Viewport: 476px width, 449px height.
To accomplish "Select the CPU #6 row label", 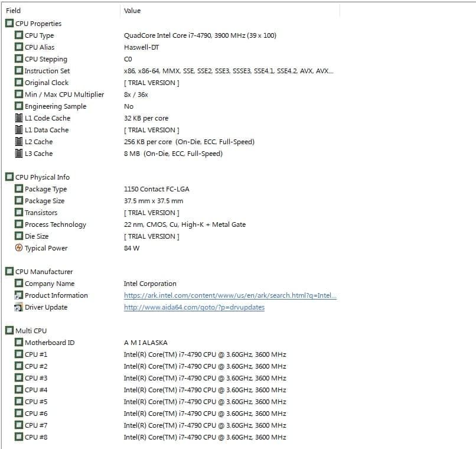I will pos(36,414).
